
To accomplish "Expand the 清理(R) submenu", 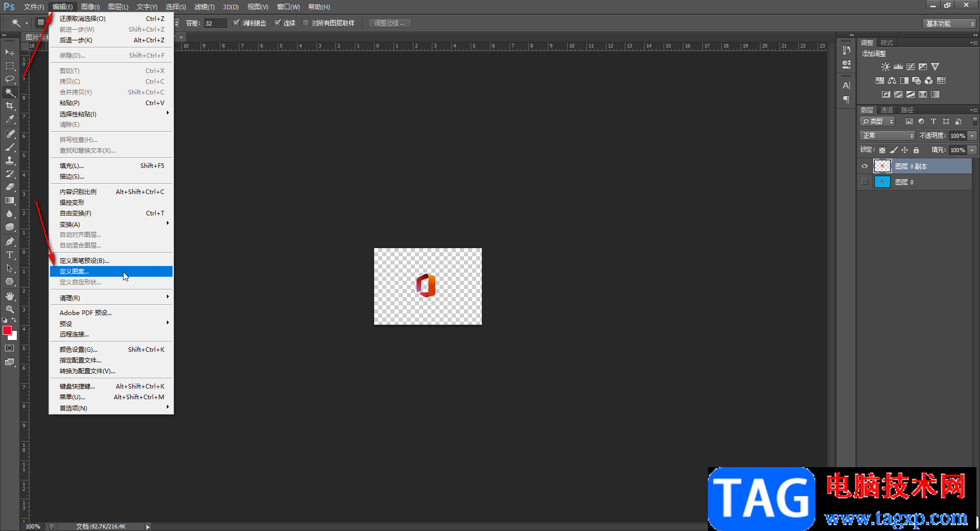I will (111, 298).
